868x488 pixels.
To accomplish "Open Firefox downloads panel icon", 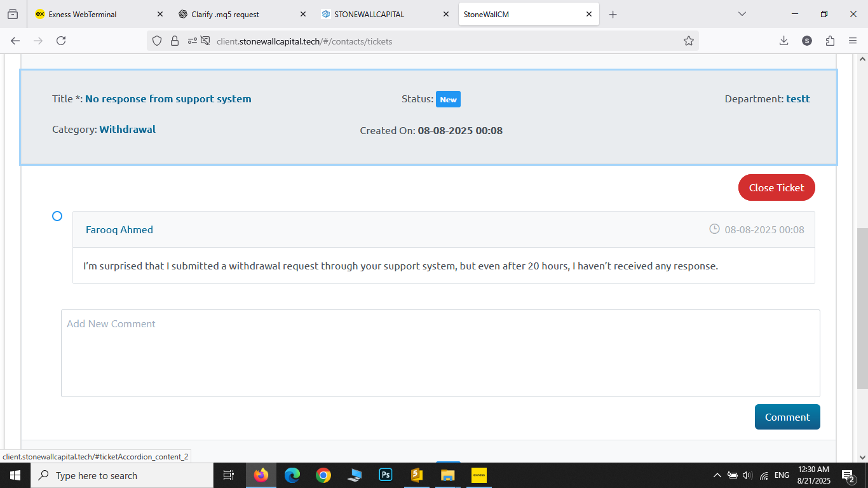I will (783, 41).
